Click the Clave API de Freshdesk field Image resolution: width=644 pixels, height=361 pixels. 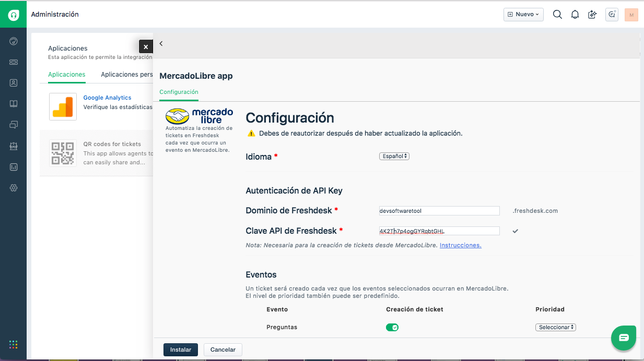pos(439,231)
